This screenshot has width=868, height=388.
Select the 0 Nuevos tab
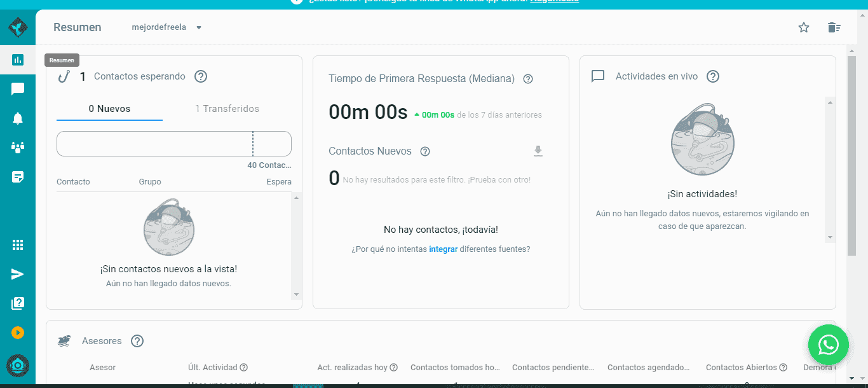109,109
